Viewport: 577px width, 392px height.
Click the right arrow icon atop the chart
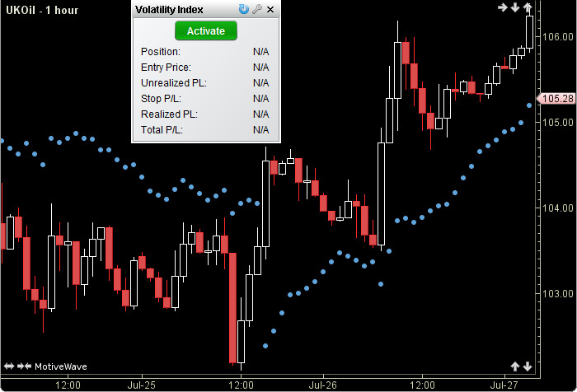[503, 7]
